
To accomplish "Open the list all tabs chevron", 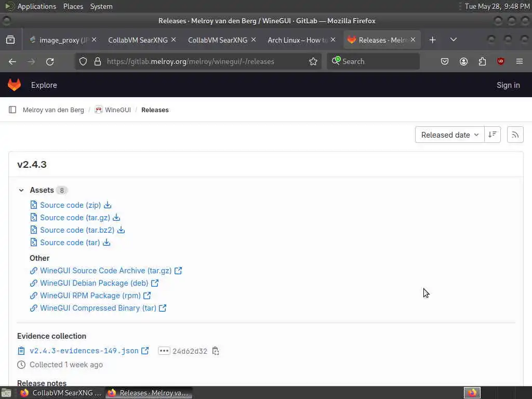I will (453, 39).
